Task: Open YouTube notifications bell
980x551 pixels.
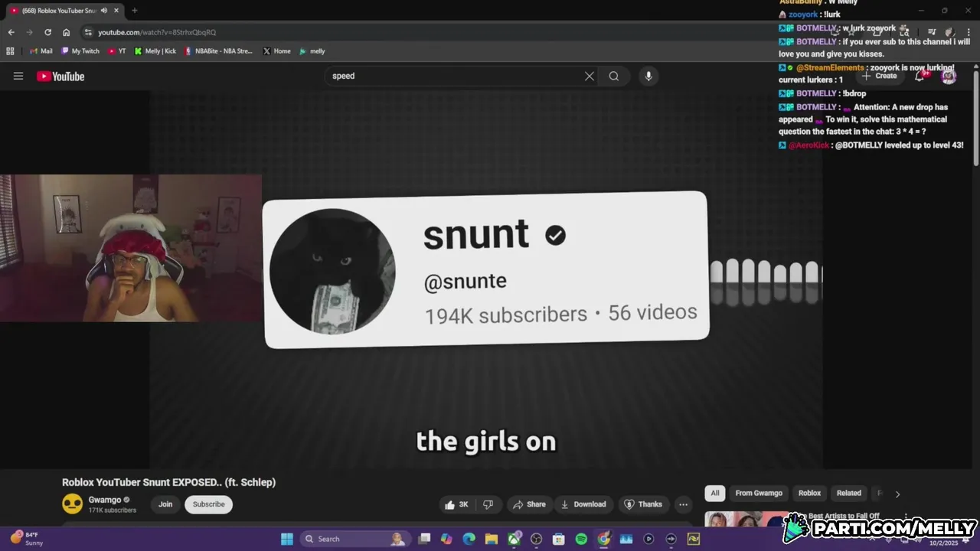Action: click(x=920, y=76)
